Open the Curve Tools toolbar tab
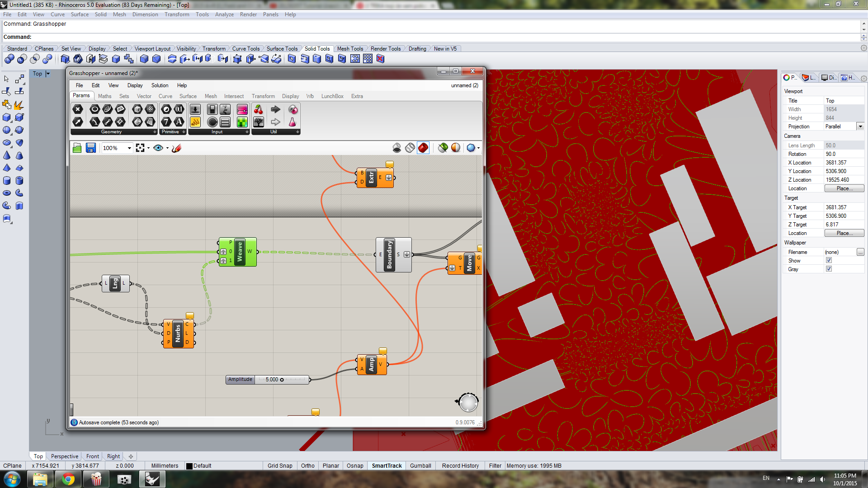The image size is (868, 488). (x=246, y=49)
